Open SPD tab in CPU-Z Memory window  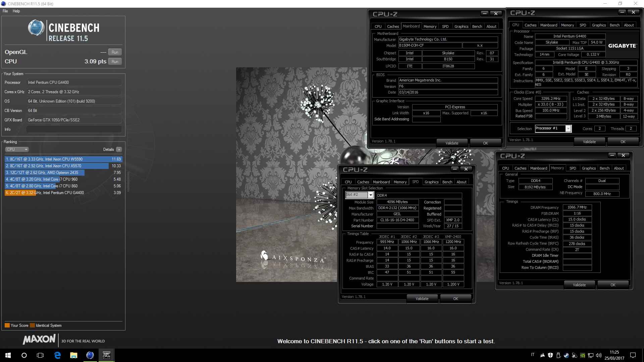(x=573, y=168)
